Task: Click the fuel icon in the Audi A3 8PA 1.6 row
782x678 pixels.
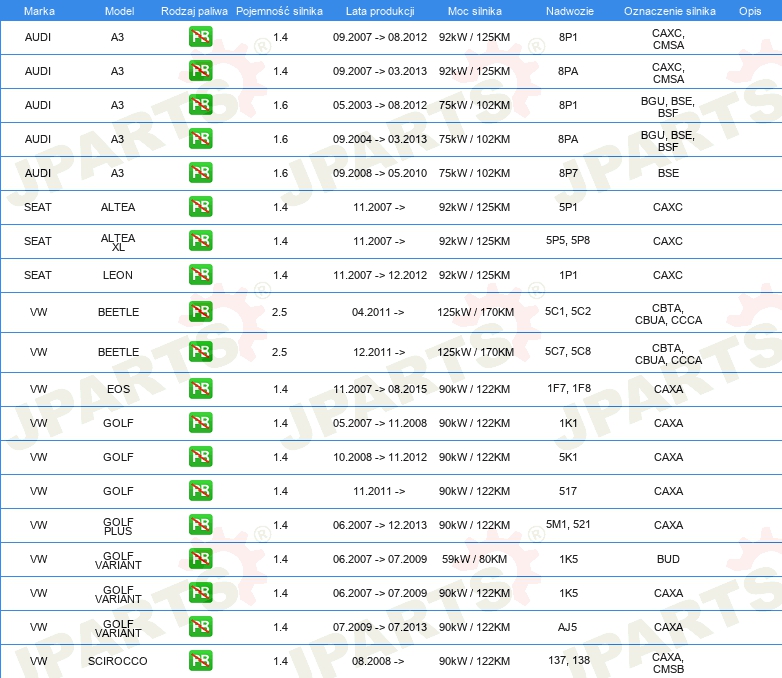Action: [x=200, y=139]
